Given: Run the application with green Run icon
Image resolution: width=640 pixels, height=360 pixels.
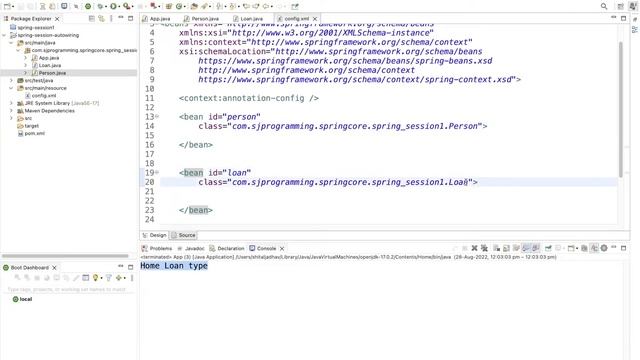Looking at the screenshot, I should (113, 6).
